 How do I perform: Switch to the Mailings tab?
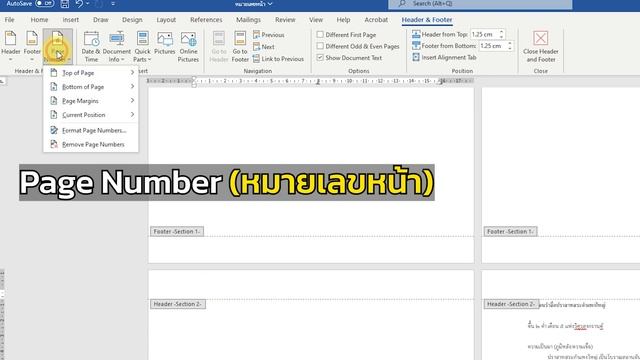pos(248,20)
